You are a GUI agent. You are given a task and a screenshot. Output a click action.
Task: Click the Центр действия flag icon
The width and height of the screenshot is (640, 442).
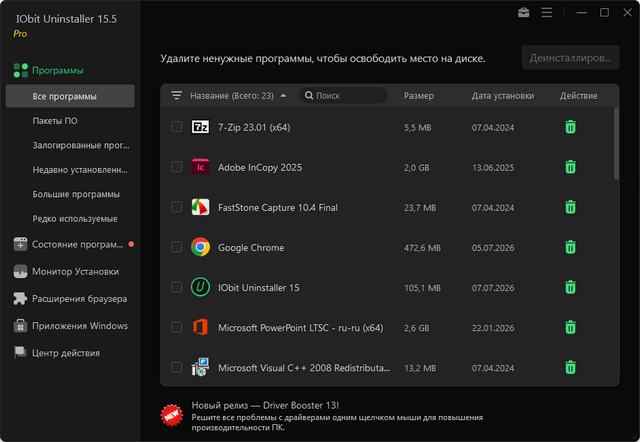point(20,353)
